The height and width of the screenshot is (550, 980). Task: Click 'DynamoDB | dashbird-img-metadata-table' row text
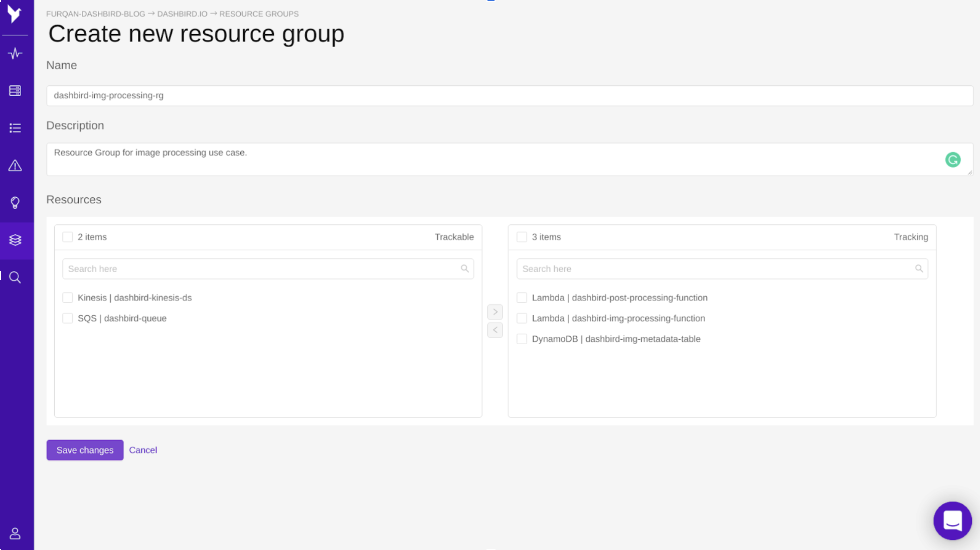pos(616,339)
